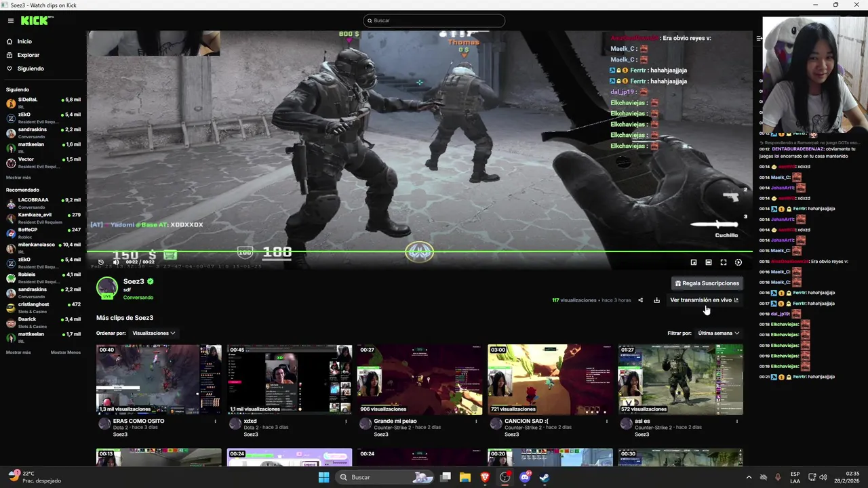Screen dimensions: 868x488
Task: Go to Inicio in the sidebar
Action: coord(24,41)
